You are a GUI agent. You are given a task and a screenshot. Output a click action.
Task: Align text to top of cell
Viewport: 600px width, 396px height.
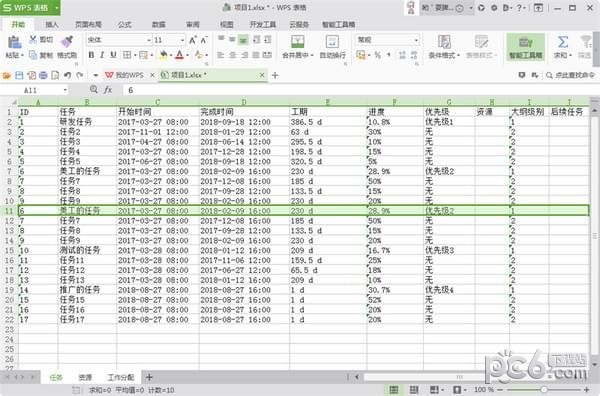pyautogui.click(x=221, y=39)
